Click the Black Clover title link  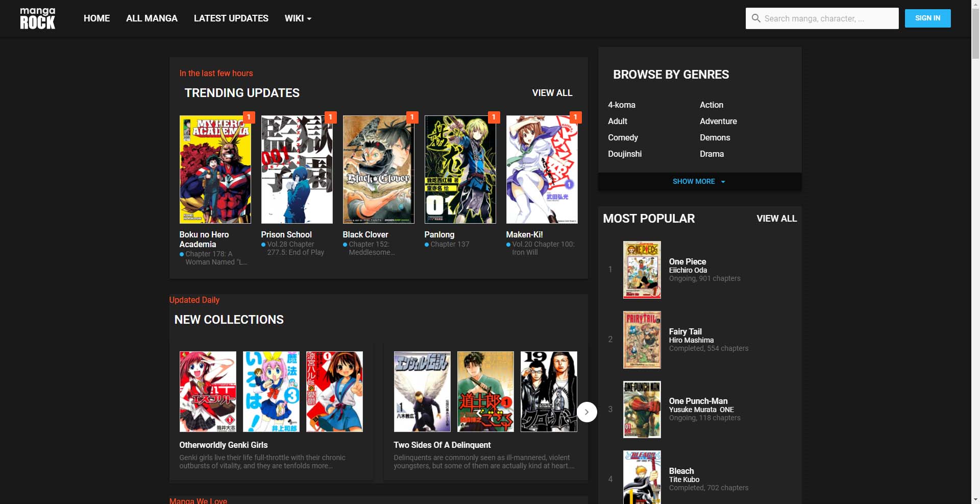(365, 234)
